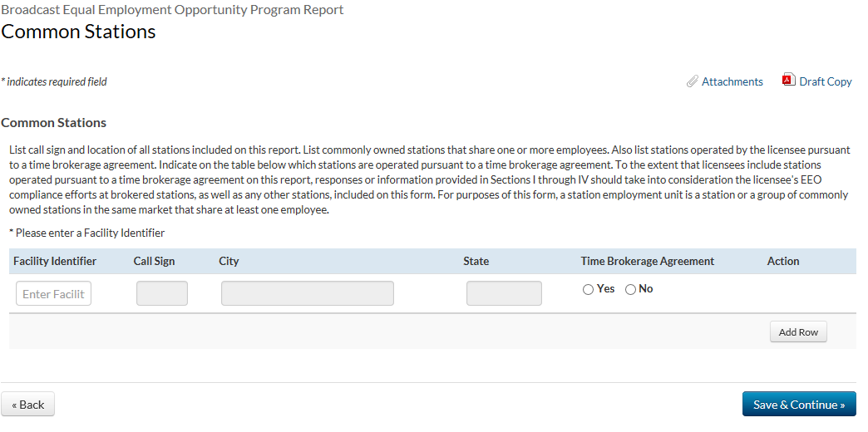The image size is (868, 432).
Task: Select No for Time Brokerage Agreement
Action: tap(630, 290)
